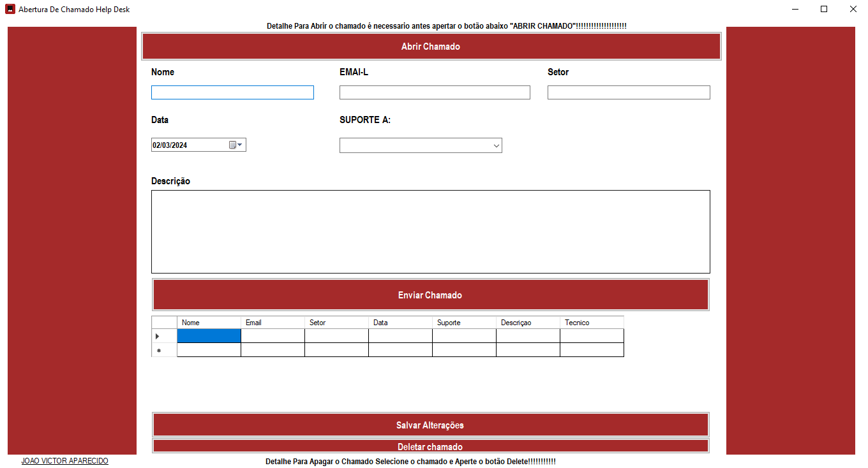
Task: Click the Salvar Alterações button
Action: pyautogui.click(x=431, y=425)
